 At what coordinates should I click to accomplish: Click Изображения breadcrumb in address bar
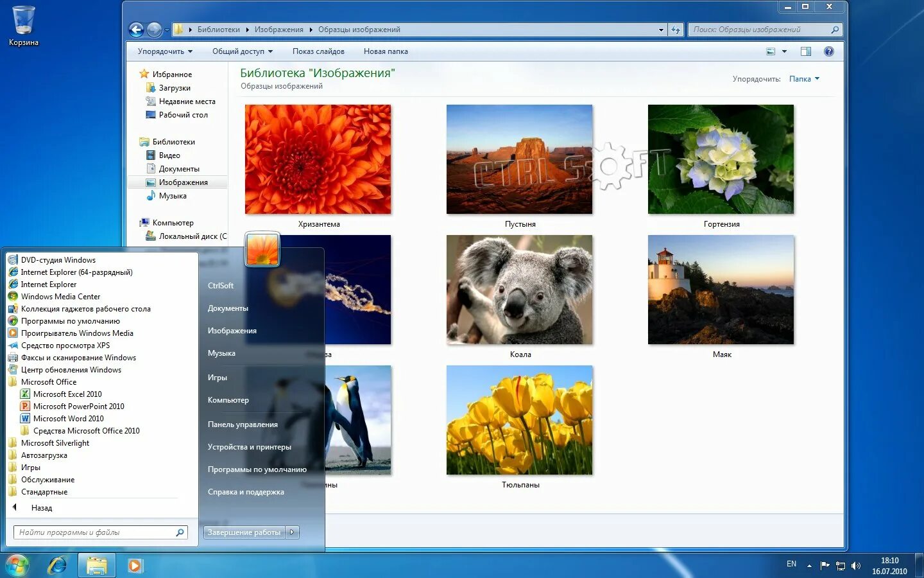click(278, 30)
